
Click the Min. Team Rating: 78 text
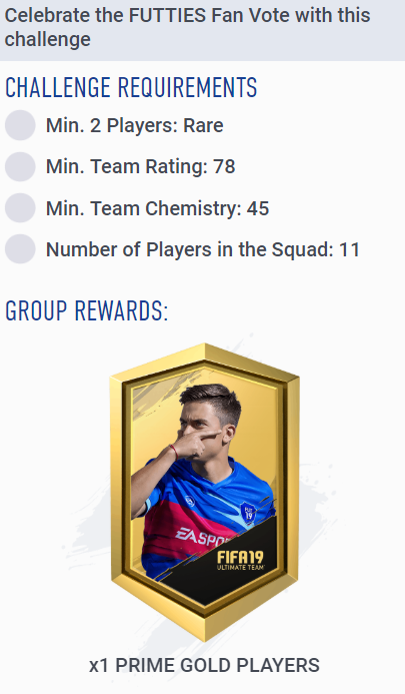point(141,167)
